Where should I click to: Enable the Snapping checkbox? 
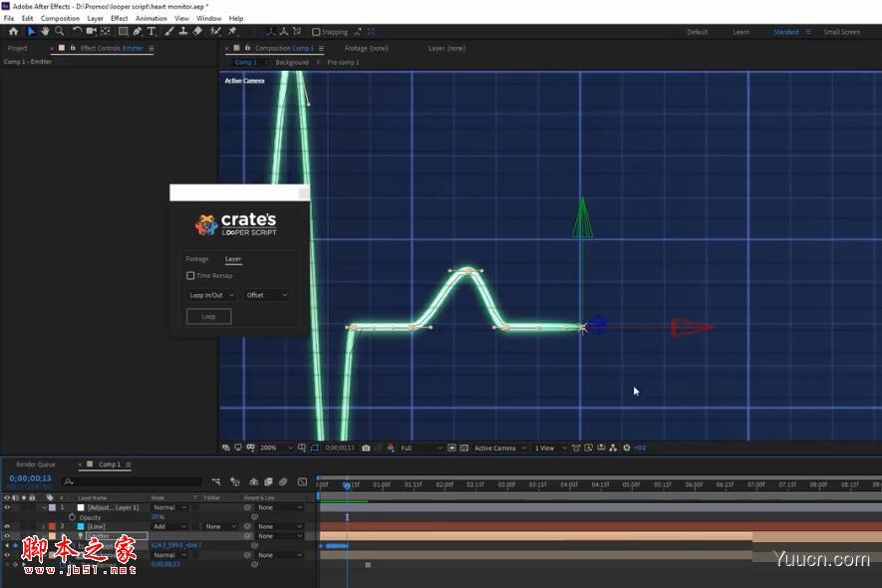click(316, 32)
